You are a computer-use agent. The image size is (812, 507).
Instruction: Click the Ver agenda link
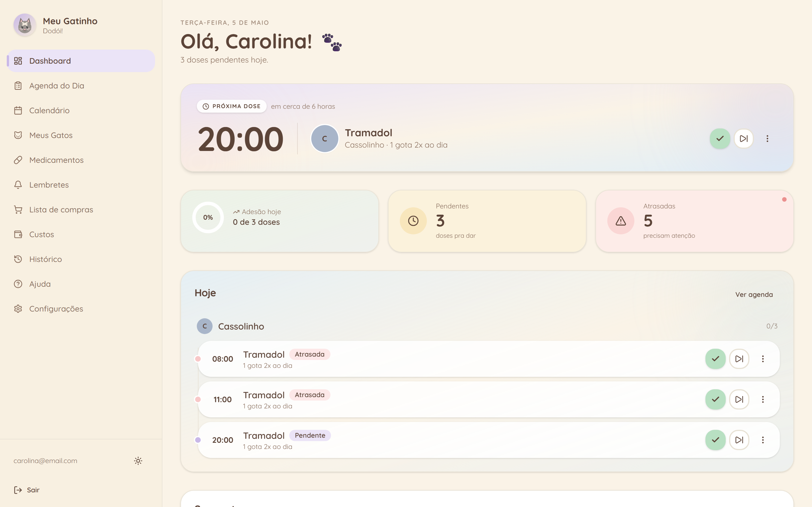click(x=754, y=294)
